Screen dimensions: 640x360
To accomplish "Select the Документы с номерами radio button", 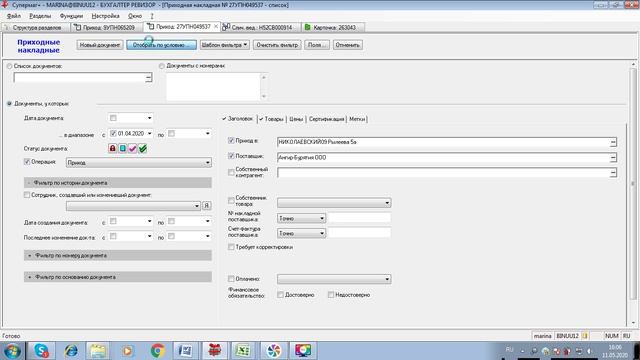I will click(x=162, y=66).
